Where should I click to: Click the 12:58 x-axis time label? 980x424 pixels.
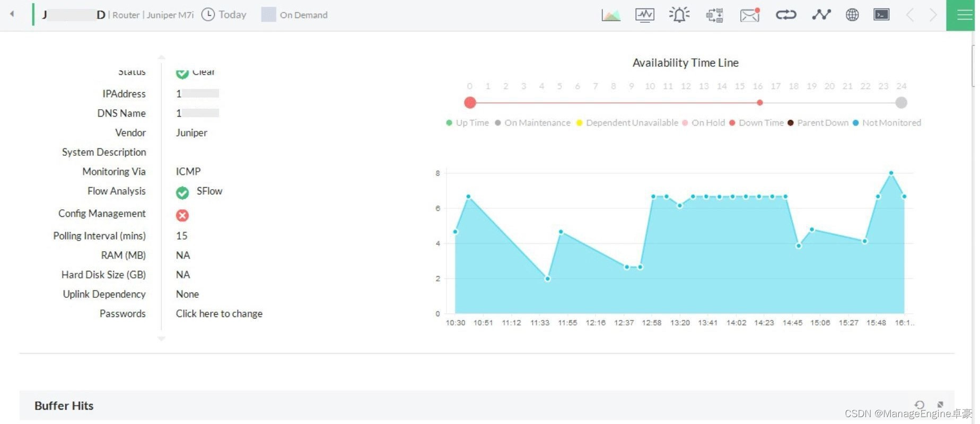pos(652,323)
